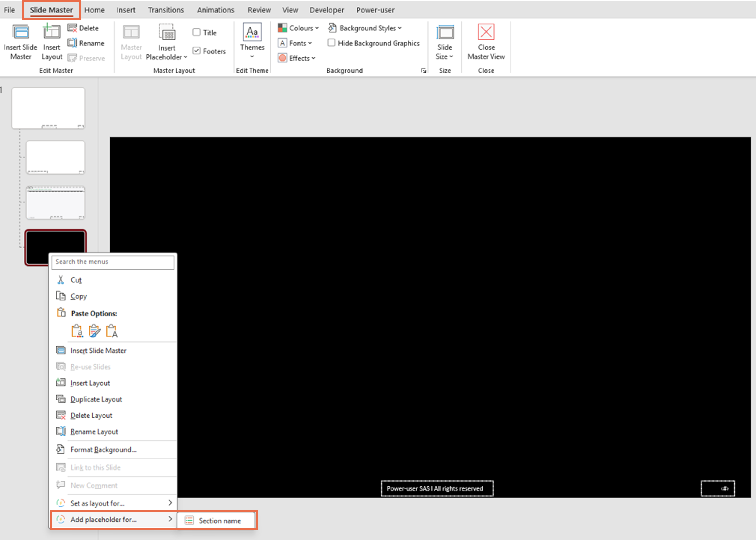Choose Use Destination Theme paste icon

click(x=77, y=331)
